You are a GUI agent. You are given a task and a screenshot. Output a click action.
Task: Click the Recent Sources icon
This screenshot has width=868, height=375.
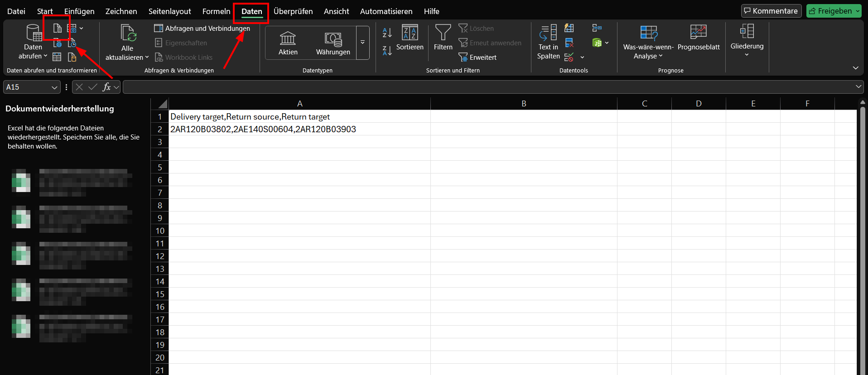(72, 43)
